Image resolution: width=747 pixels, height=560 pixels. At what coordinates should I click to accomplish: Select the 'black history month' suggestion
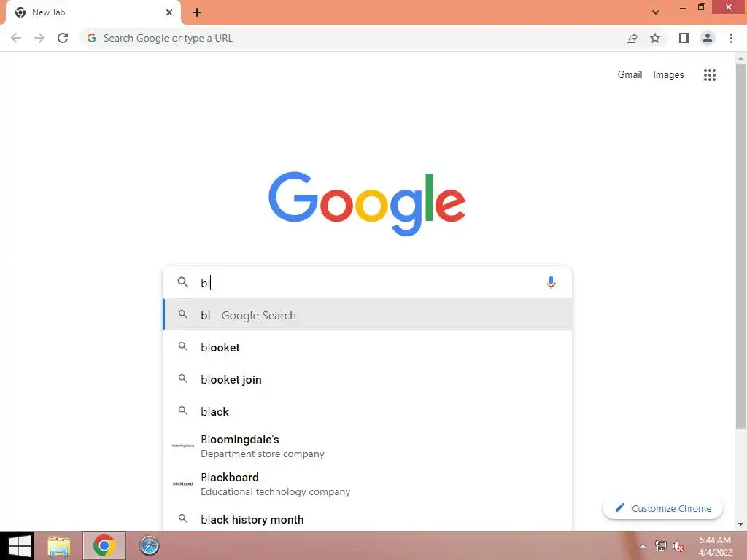tap(368, 518)
